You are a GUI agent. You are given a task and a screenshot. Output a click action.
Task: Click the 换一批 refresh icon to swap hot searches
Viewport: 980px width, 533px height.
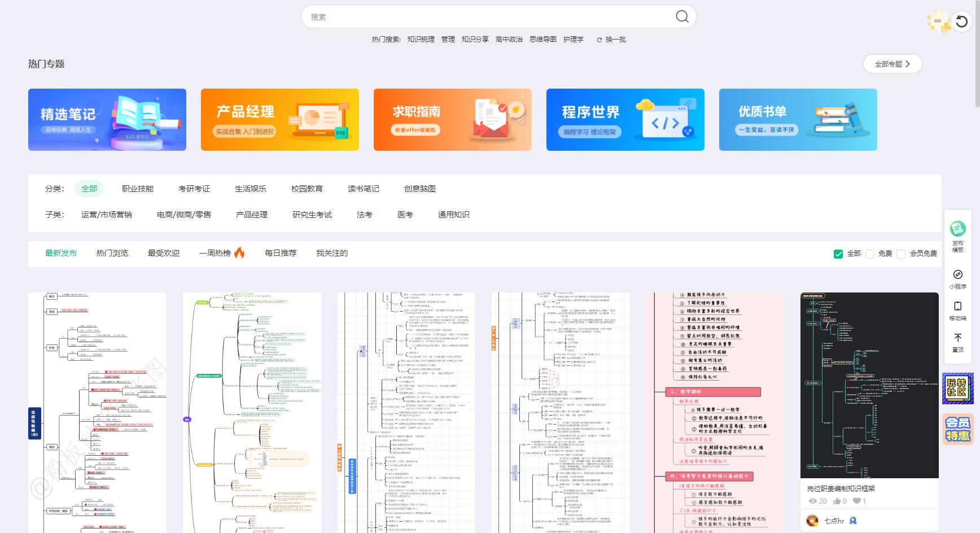point(598,40)
